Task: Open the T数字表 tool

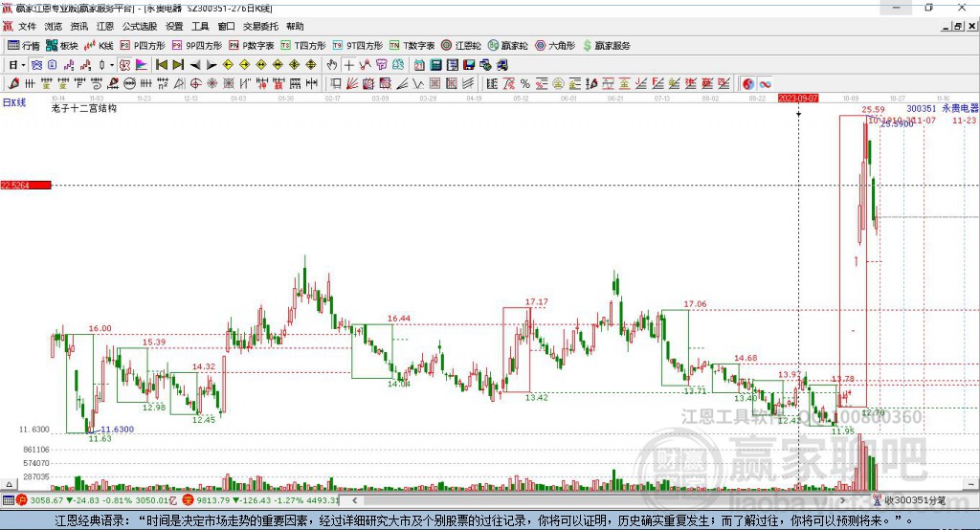Action: click(x=412, y=46)
